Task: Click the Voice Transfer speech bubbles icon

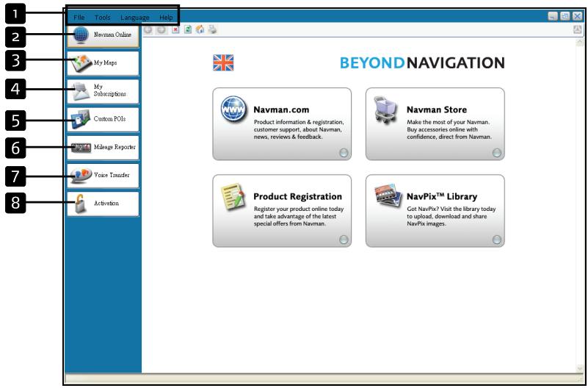Action: tap(81, 175)
